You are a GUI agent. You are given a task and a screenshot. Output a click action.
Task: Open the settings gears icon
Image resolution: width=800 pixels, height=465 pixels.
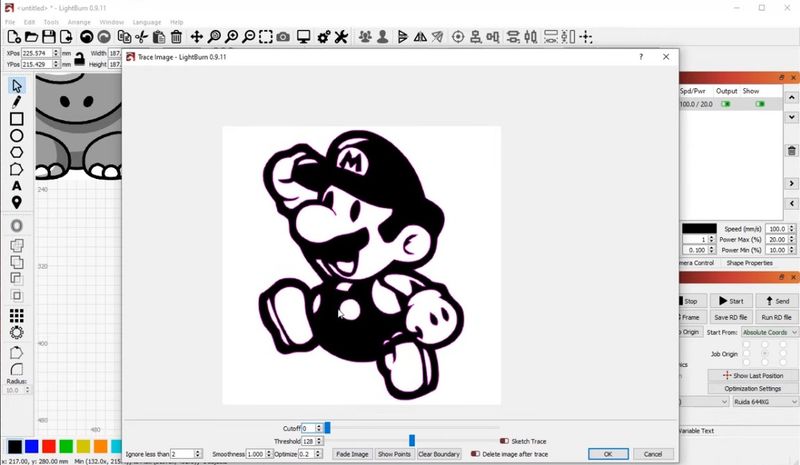[324, 37]
